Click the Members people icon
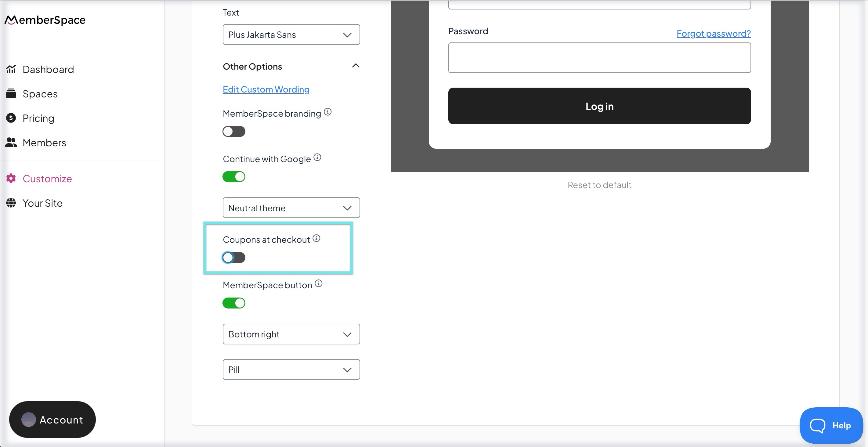Viewport: 868px width, 447px height. (11, 143)
